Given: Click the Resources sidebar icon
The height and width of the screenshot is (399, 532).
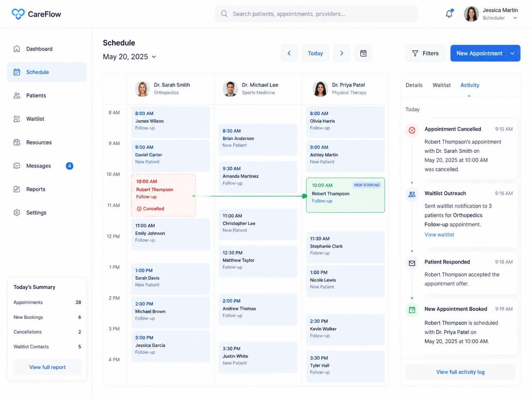Looking at the screenshot, I should (17, 142).
